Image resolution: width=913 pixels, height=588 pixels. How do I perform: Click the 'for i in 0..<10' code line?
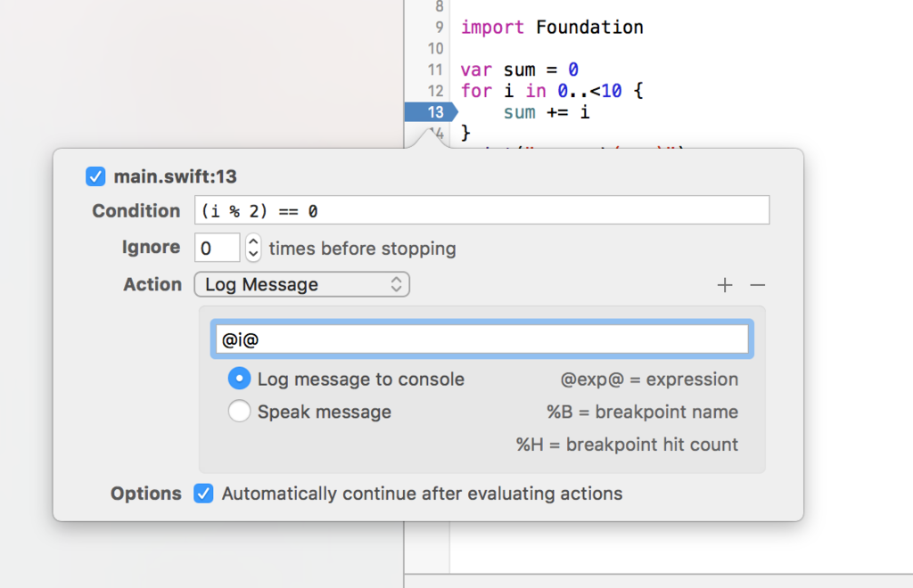[551, 91]
